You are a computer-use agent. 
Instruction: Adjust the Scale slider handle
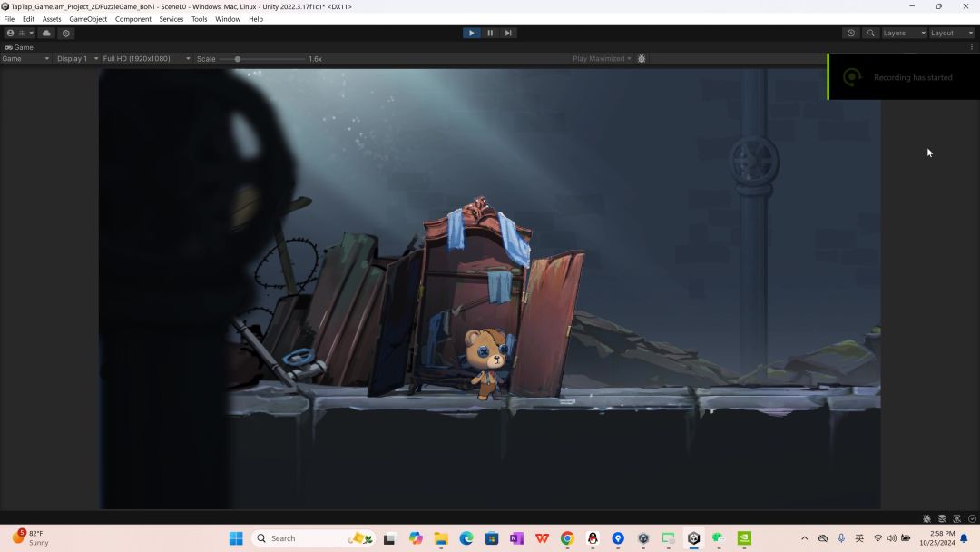tap(238, 59)
